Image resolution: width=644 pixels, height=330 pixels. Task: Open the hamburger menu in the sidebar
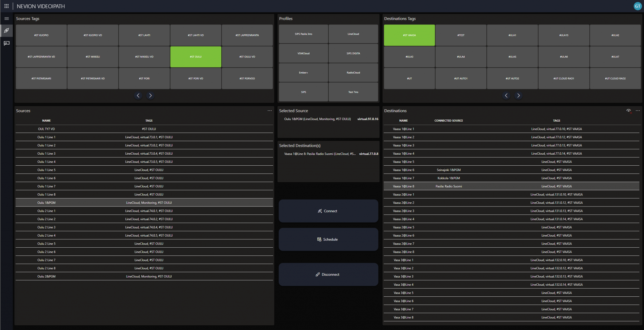point(6,19)
